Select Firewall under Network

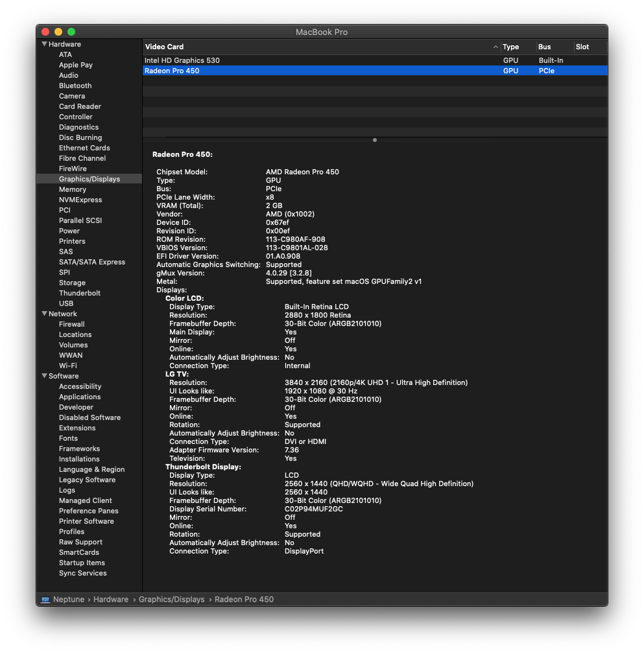tap(71, 324)
